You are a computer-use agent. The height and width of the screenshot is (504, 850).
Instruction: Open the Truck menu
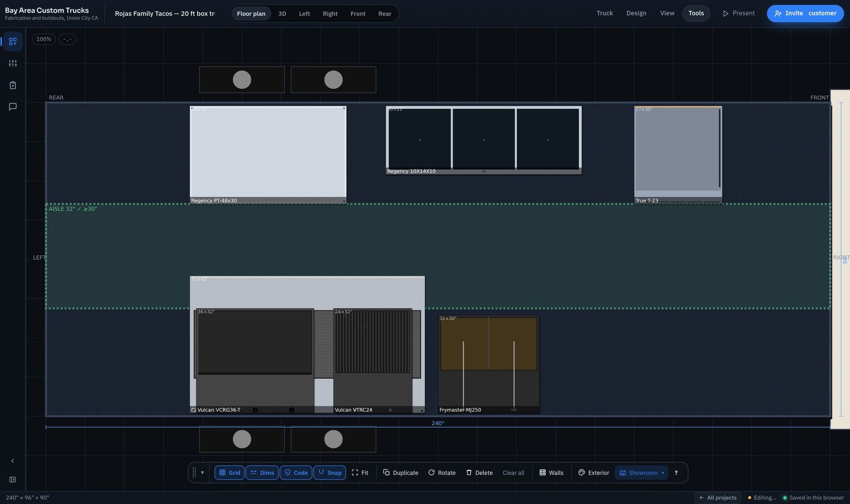(605, 13)
